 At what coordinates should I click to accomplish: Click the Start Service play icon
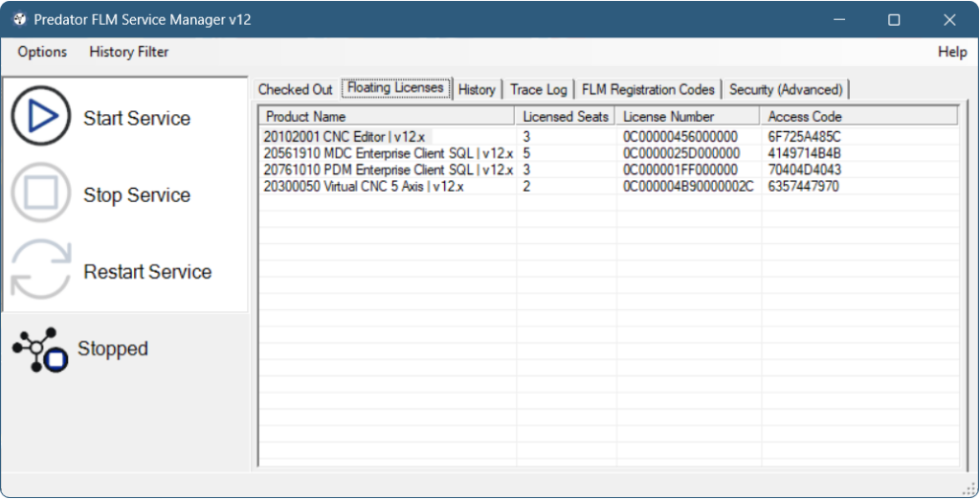[x=41, y=116]
